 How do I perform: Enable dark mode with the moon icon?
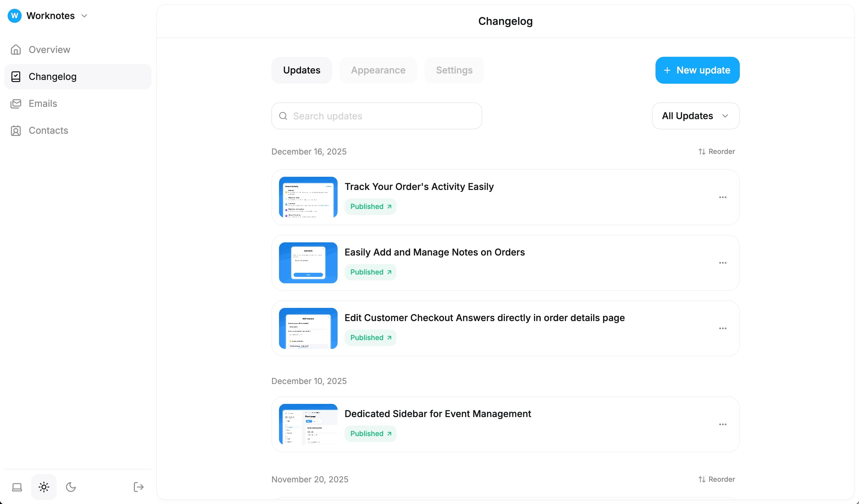(x=71, y=487)
